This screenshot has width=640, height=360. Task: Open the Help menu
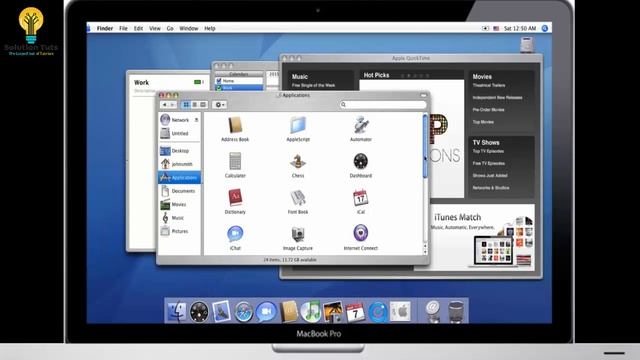point(210,29)
